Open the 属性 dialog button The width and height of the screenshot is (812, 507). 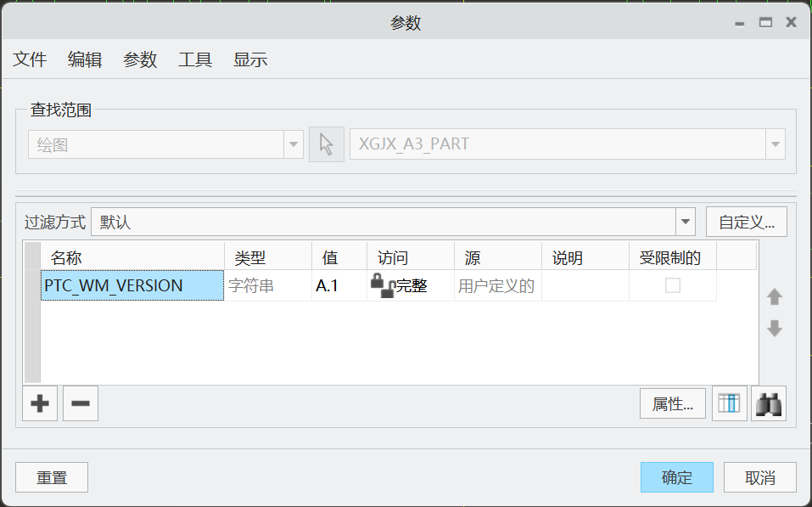point(672,403)
